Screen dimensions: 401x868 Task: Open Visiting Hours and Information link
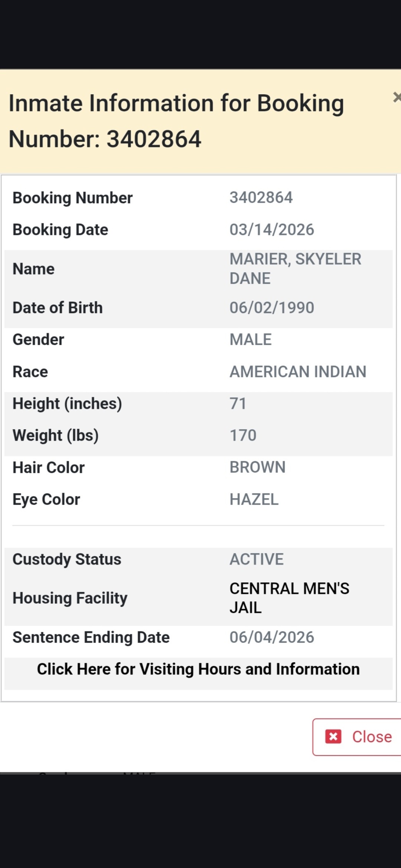click(198, 669)
